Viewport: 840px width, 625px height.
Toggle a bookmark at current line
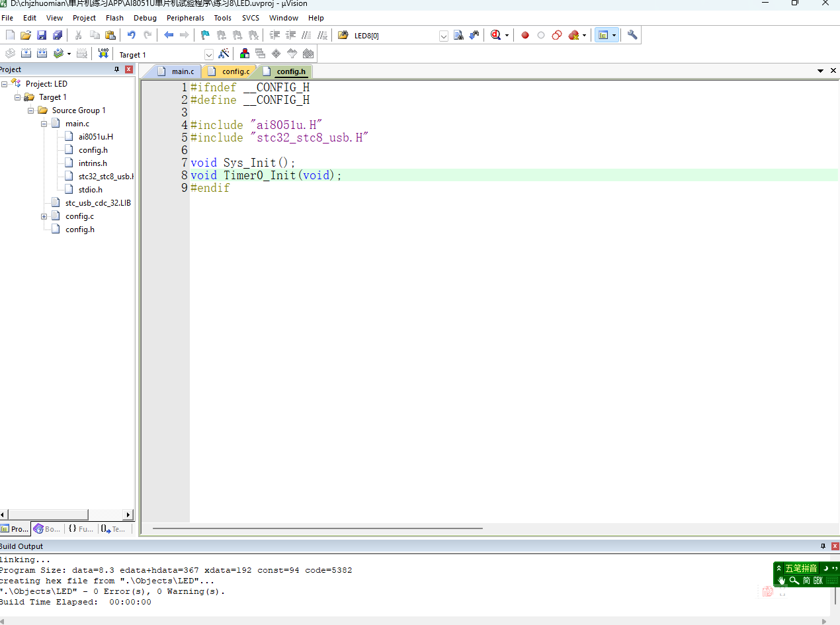click(x=205, y=35)
